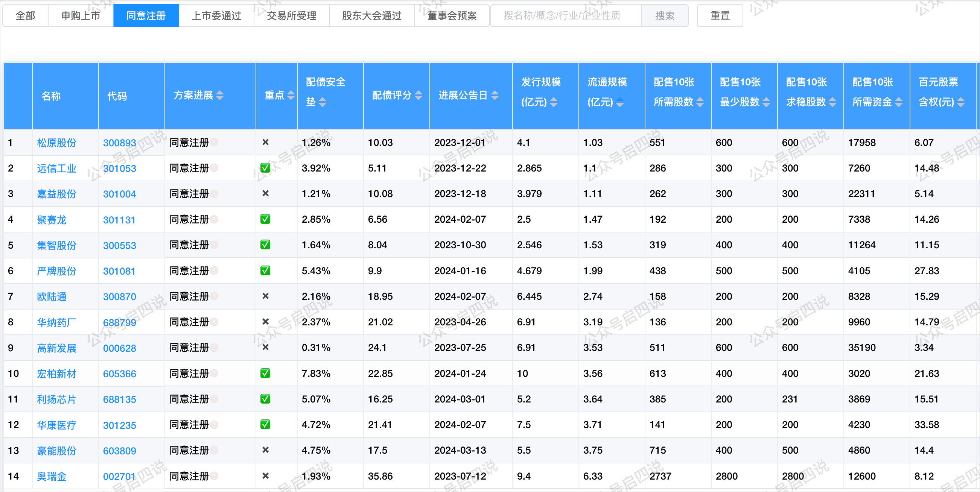The image size is (980, 492).
Task: Click the 搜索 button
Action: coord(664,15)
